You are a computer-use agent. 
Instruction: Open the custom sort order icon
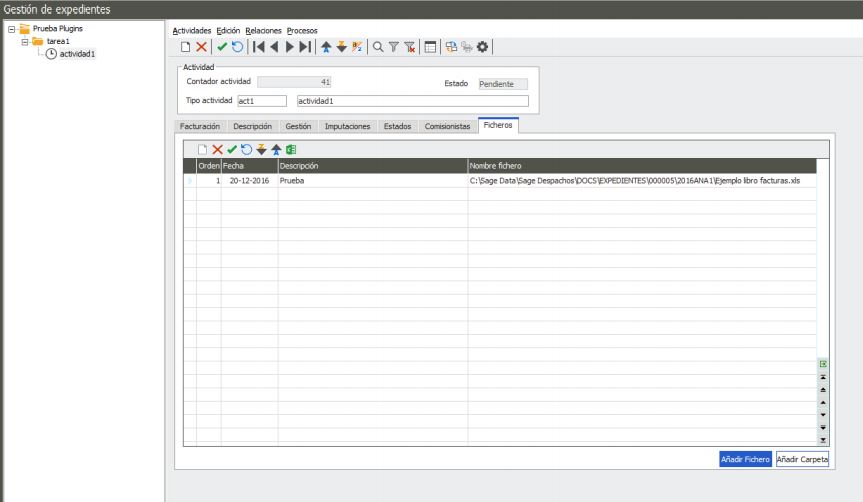click(x=357, y=47)
